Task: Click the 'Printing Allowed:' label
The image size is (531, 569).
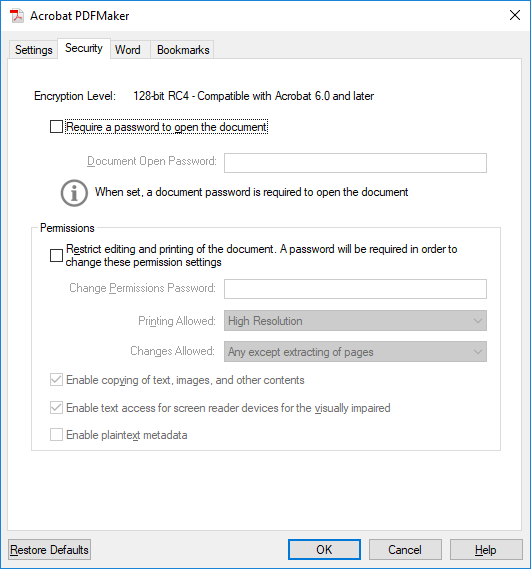Action: click(x=177, y=321)
